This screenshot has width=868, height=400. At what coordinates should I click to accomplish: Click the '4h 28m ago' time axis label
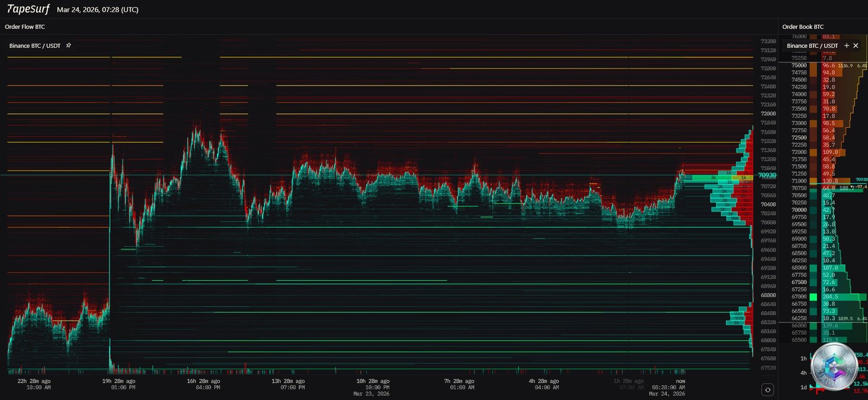[544, 381]
